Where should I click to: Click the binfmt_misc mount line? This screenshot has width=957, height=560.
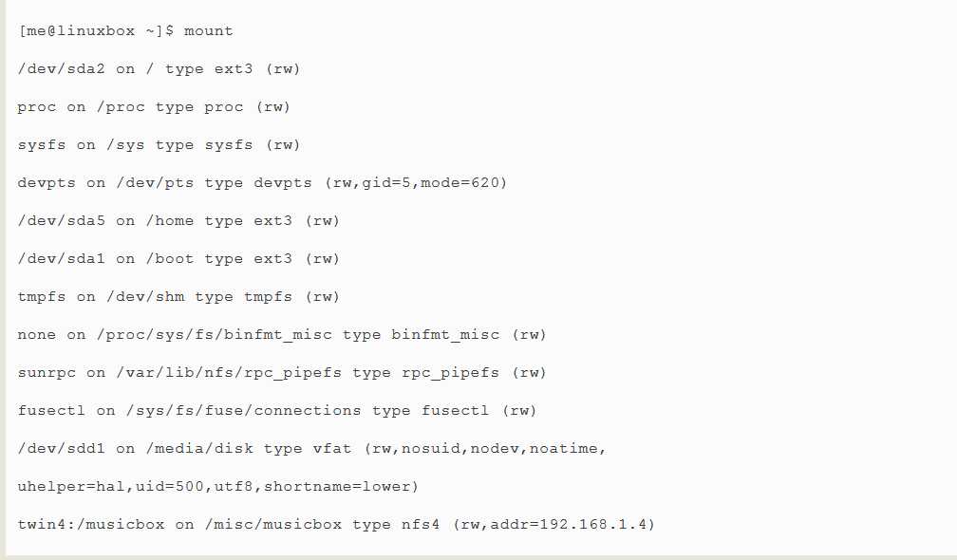[282, 335]
